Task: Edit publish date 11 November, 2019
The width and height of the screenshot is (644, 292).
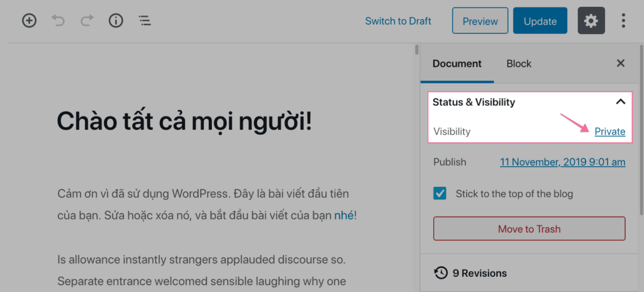Action: [x=563, y=162]
